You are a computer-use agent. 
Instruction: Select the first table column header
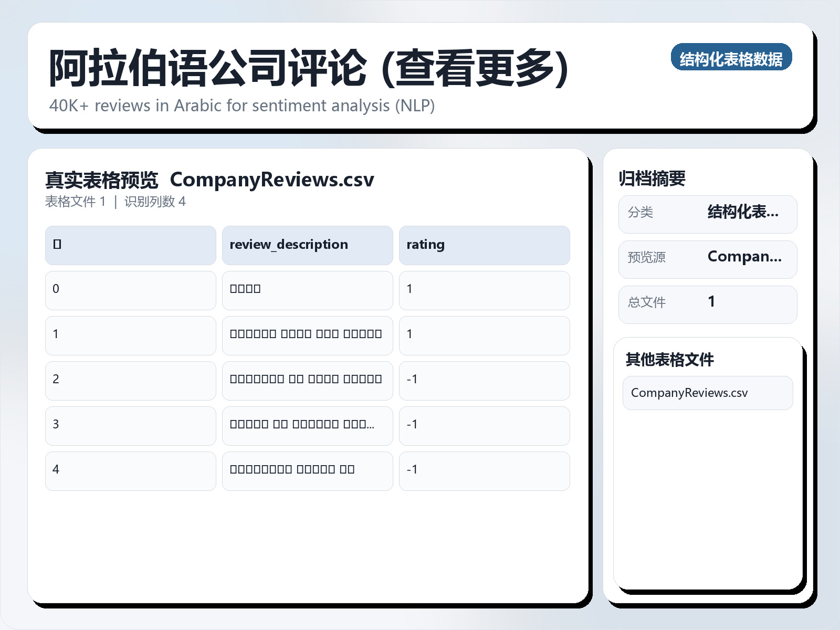(x=130, y=245)
